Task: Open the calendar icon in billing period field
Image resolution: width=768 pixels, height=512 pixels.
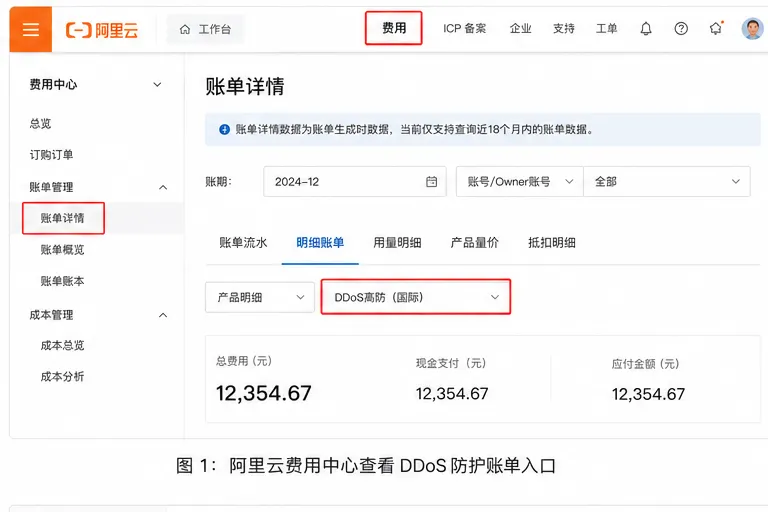Action: 432,182
